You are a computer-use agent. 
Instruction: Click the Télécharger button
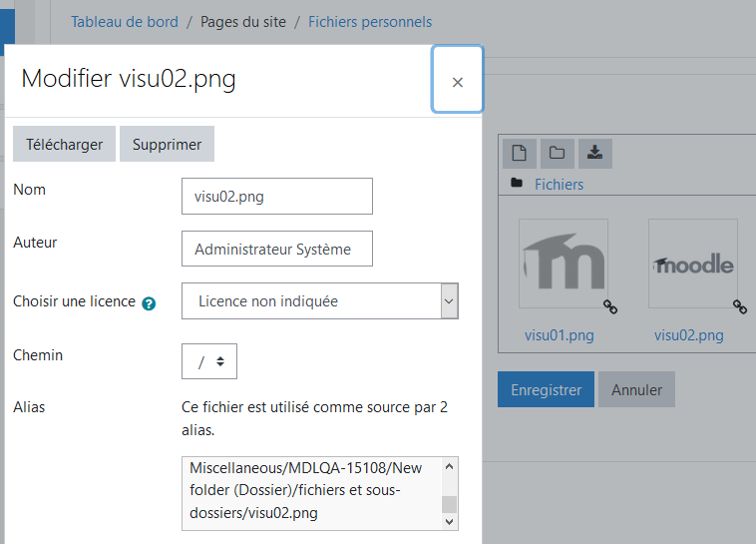click(x=64, y=145)
